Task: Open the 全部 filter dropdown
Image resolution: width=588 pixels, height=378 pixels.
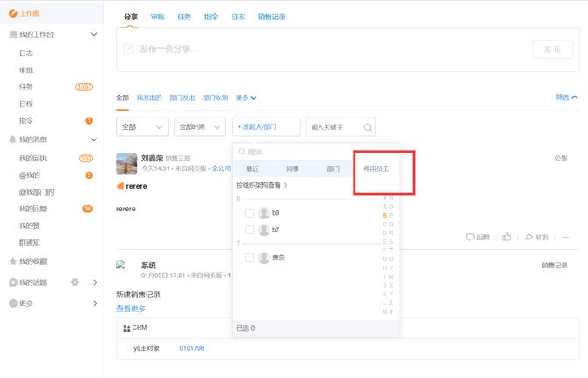Action: (x=141, y=127)
